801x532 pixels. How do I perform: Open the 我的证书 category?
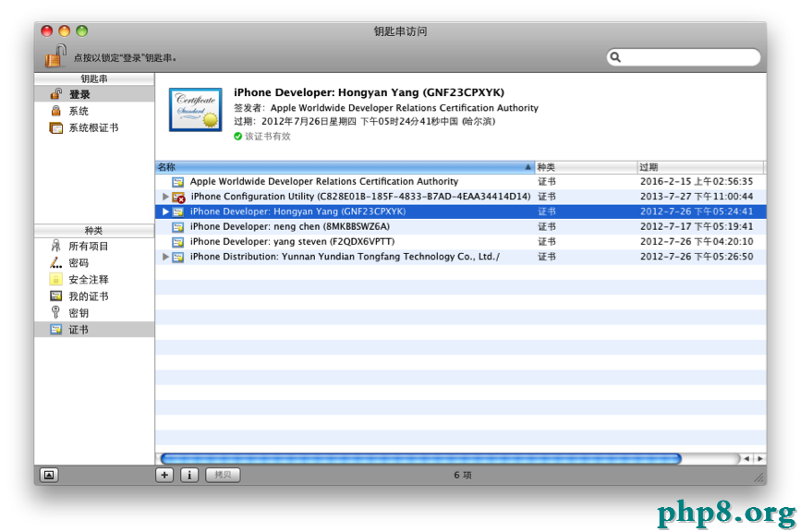(x=88, y=296)
